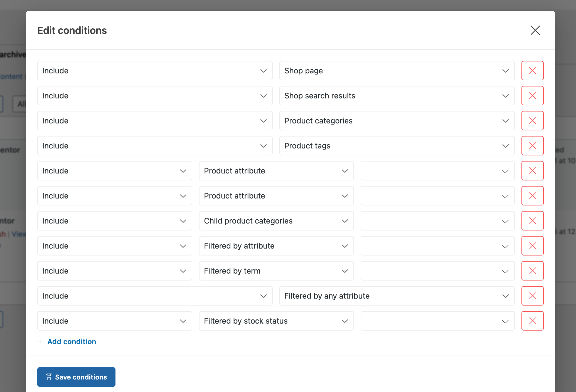Expand the Filtered by stock status dropdown
The width and height of the screenshot is (576, 392).
[x=276, y=321]
